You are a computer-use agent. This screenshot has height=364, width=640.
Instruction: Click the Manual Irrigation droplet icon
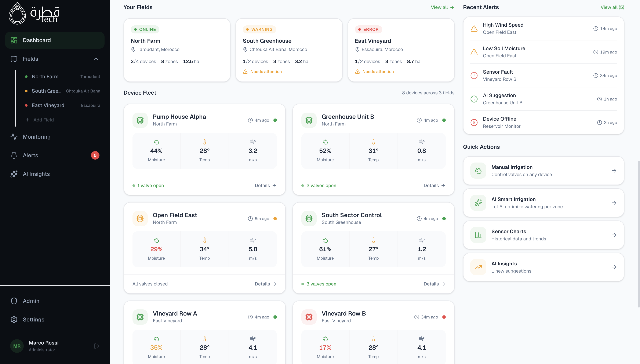coord(478,171)
